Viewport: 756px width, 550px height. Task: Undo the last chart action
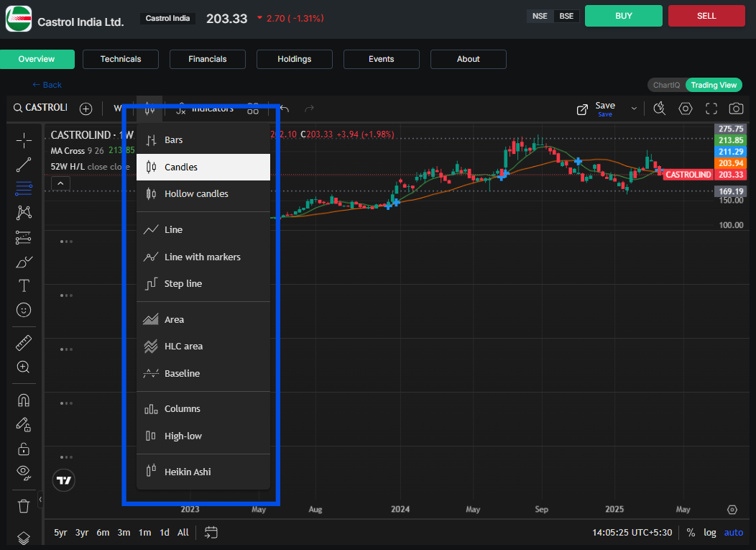[285, 109]
